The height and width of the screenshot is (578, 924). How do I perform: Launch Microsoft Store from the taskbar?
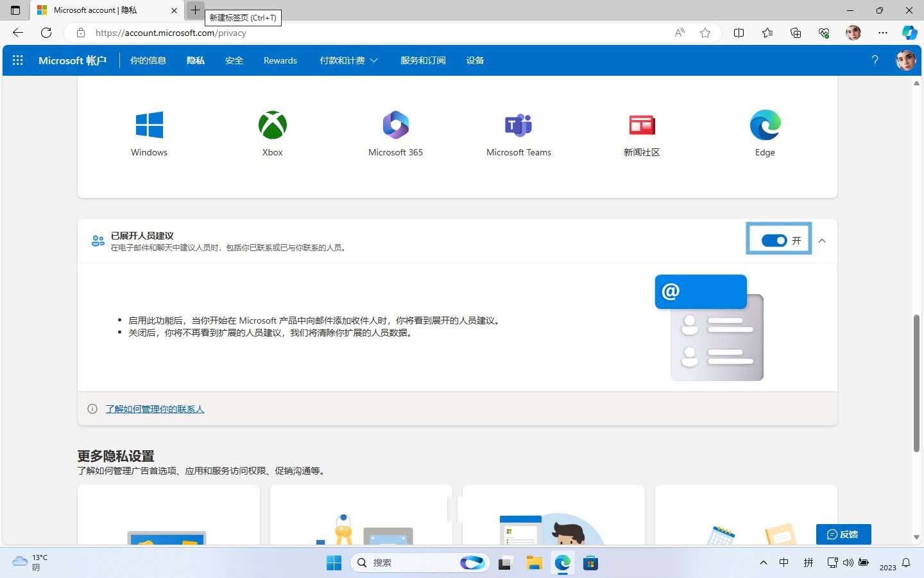590,563
